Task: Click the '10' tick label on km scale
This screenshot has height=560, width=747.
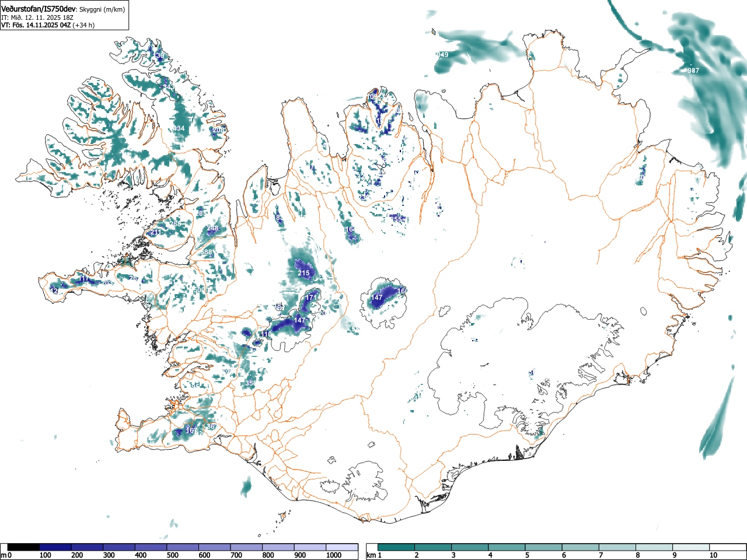Action: (713, 555)
